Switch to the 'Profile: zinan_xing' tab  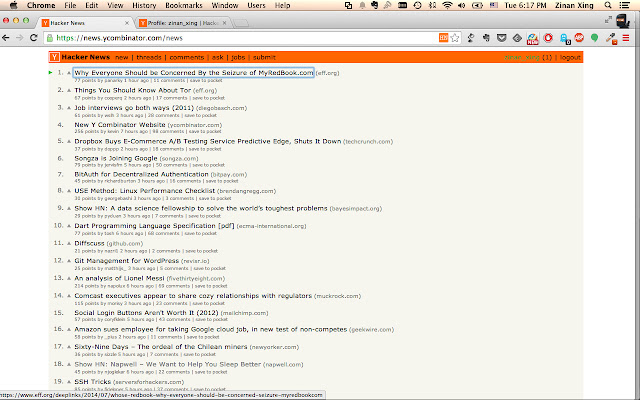(183, 23)
